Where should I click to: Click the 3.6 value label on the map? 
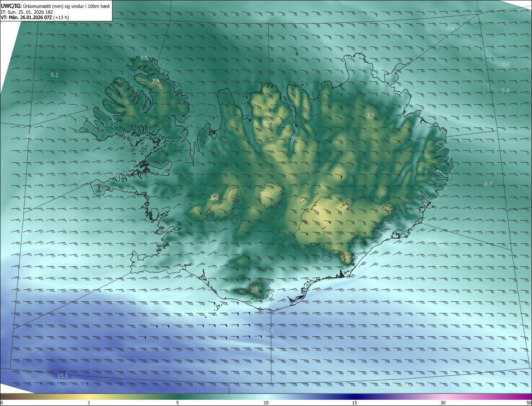(x=254, y=289)
